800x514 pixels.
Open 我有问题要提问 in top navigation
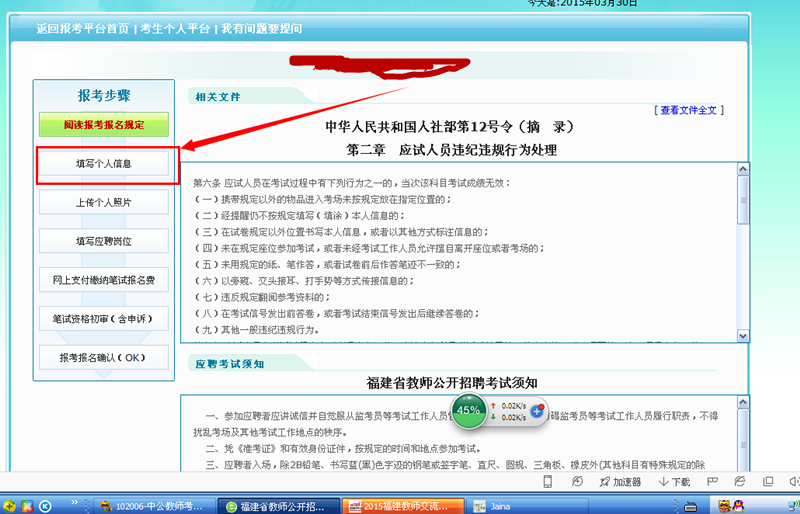pos(263,29)
